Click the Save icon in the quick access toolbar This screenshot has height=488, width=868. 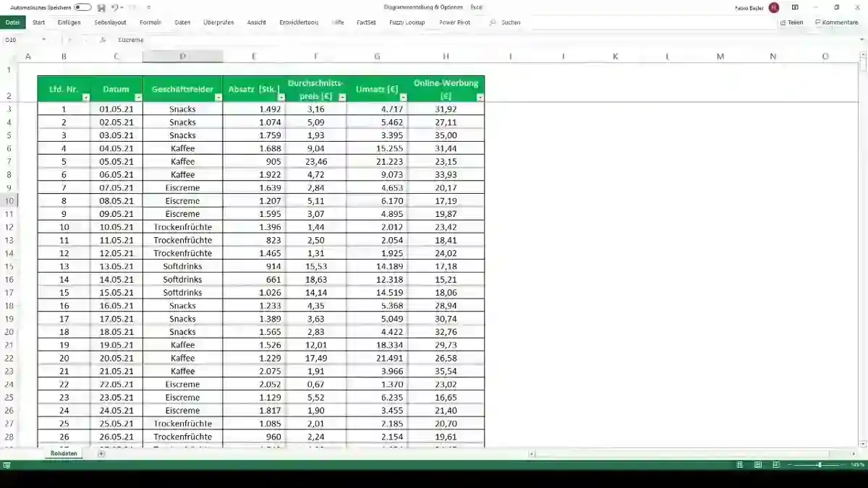point(102,7)
